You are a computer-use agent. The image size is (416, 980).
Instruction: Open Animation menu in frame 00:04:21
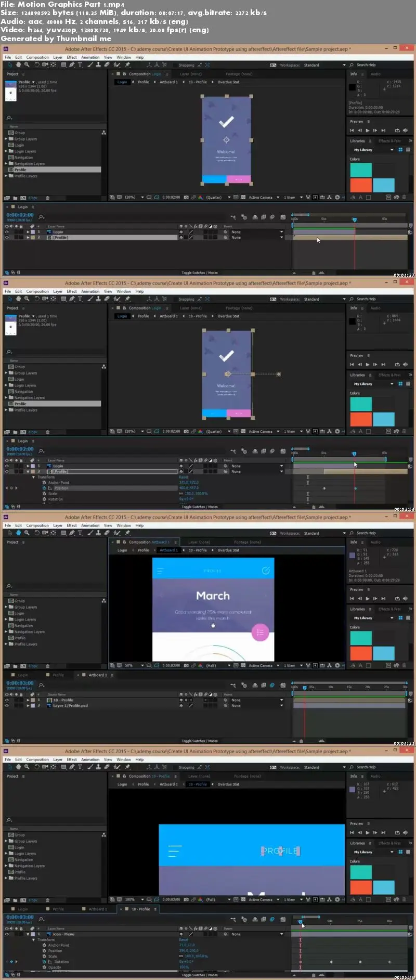pyautogui.click(x=90, y=525)
